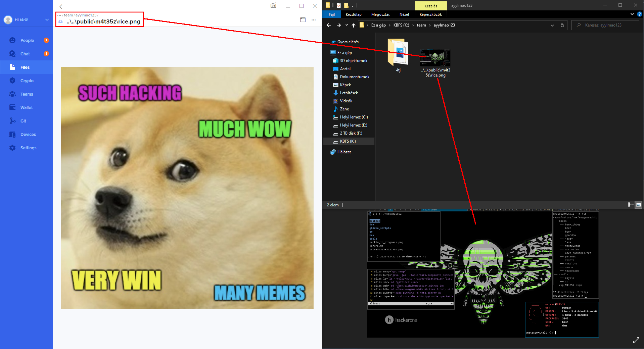Select the rice.png thumbnail in Explorer
Screen dimensions: 644x349
click(435, 57)
